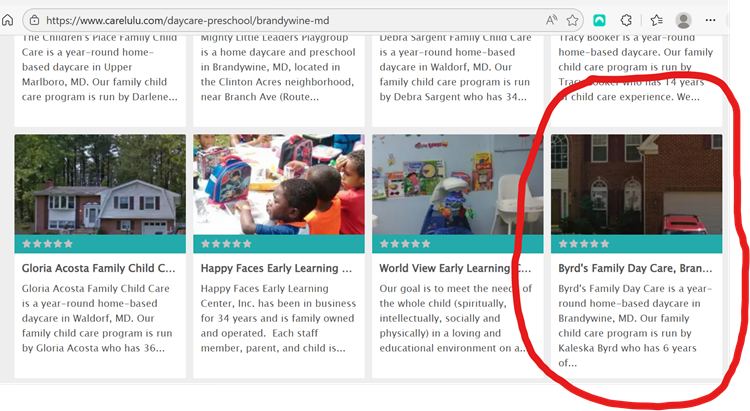The width and height of the screenshot is (750, 411).
Task: Add this page to favorites via star icon
Action: coord(573,20)
